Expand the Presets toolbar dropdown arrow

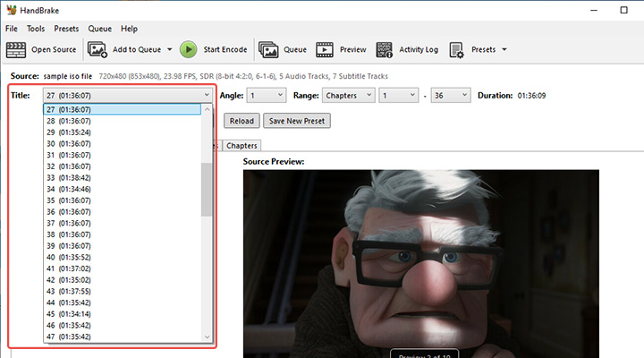coord(504,50)
